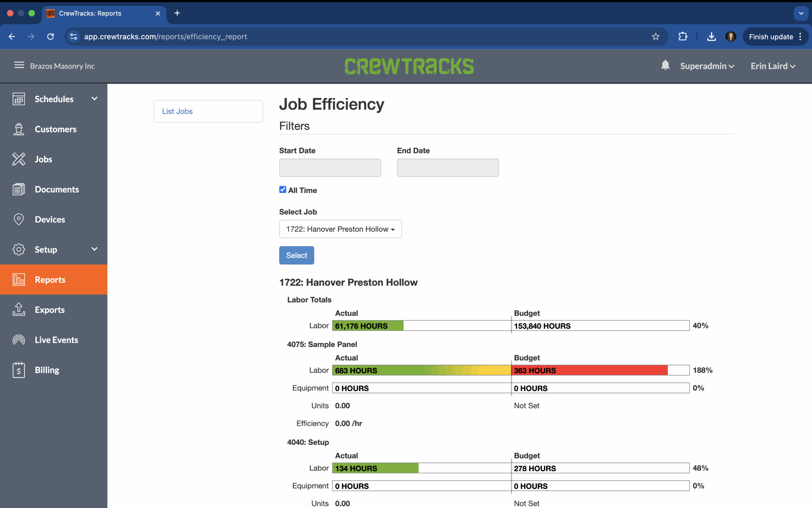The image size is (812, 508).
Task: Reload the page with the refresh icon
Action: pos(50,37)
